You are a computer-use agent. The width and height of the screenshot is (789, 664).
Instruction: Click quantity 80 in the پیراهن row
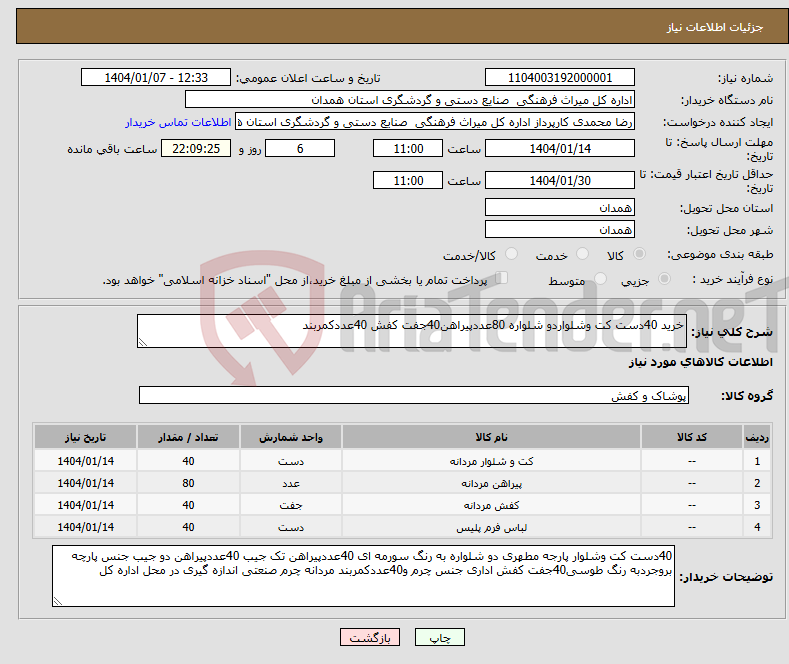click(x=188, y=483)
